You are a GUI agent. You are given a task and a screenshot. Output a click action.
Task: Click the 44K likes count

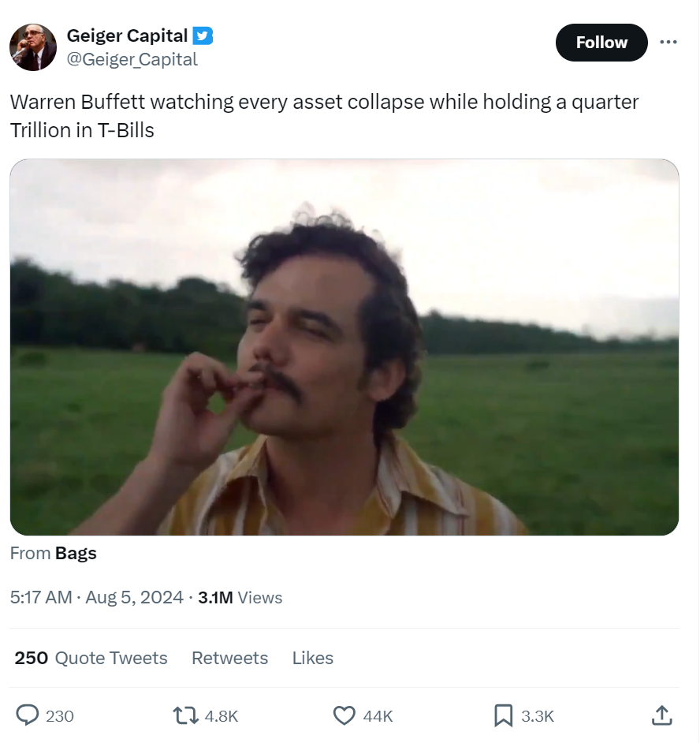(x=378, y=716)
